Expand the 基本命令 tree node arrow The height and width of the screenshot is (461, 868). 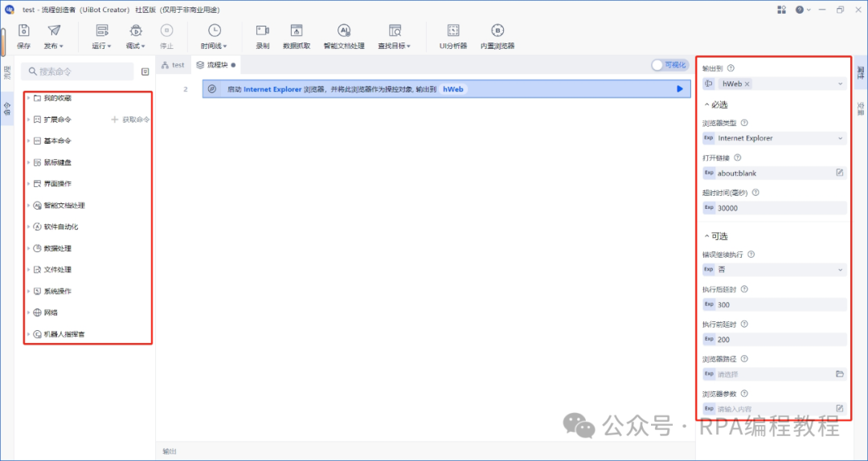pos(28,141)
